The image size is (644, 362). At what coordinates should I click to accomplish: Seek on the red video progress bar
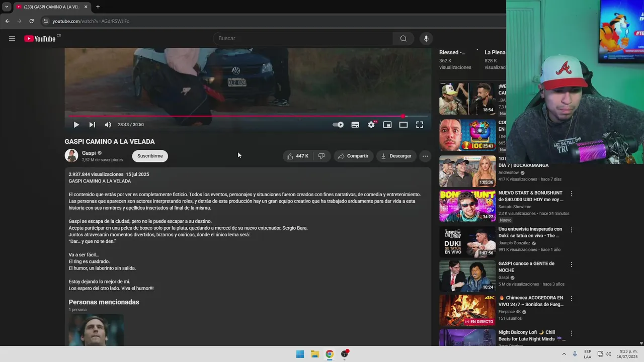tap(248, 116)
